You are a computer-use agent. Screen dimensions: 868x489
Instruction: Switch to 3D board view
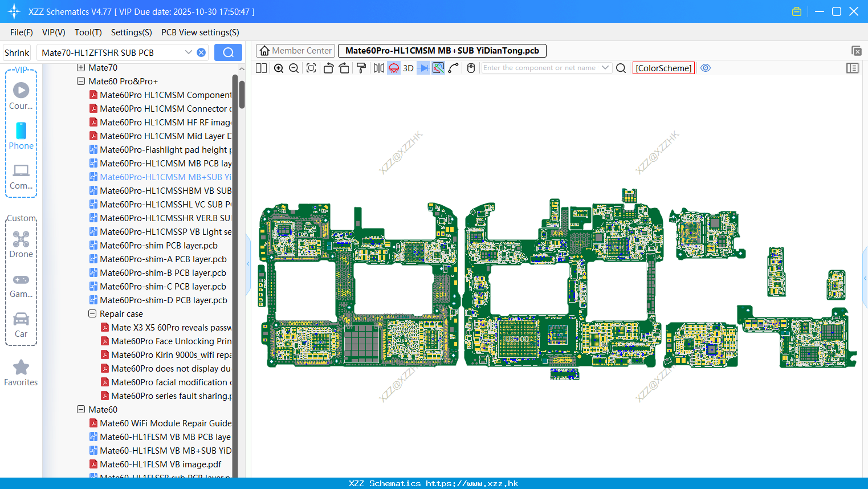[x=408, y=68]
